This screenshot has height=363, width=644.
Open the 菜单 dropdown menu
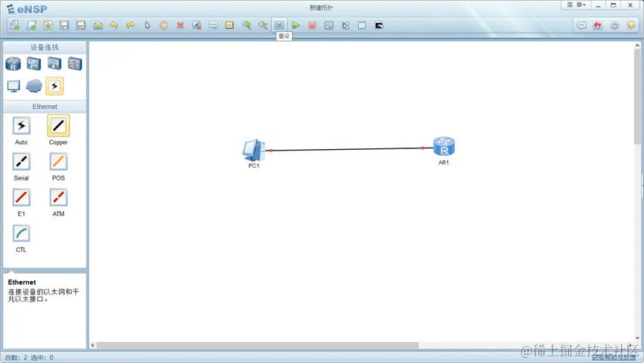(576, 5)
